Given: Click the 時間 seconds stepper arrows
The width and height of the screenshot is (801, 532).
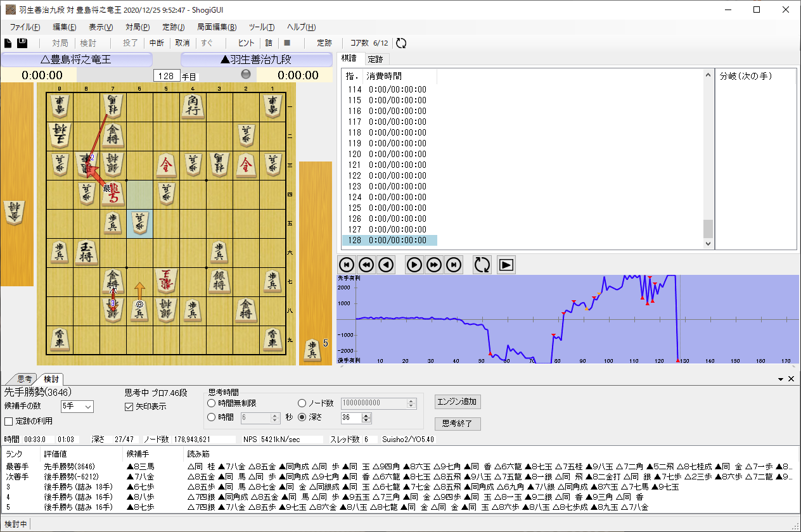Looking at the screenshot, I should 276,418.
